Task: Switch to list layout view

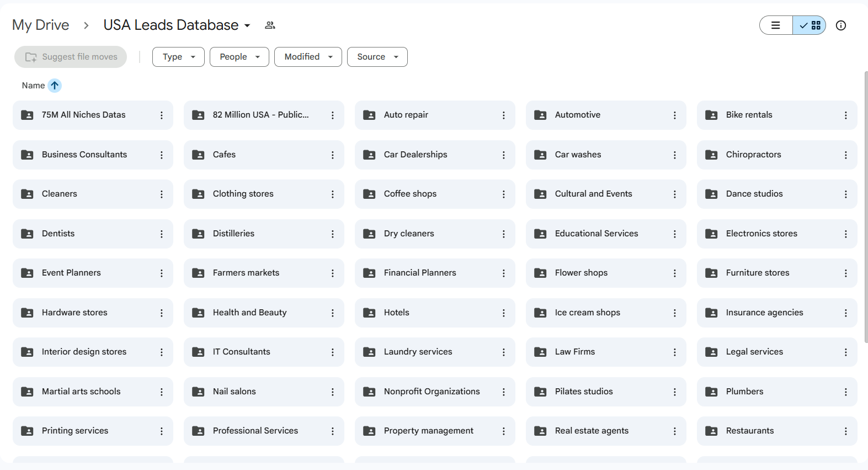Action: [x=776, y=25]
